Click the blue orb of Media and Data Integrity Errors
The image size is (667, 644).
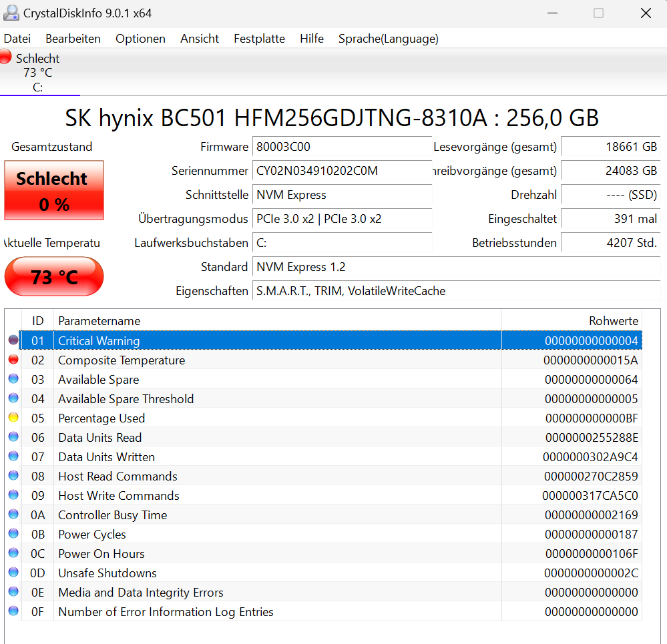pos(13,592)
